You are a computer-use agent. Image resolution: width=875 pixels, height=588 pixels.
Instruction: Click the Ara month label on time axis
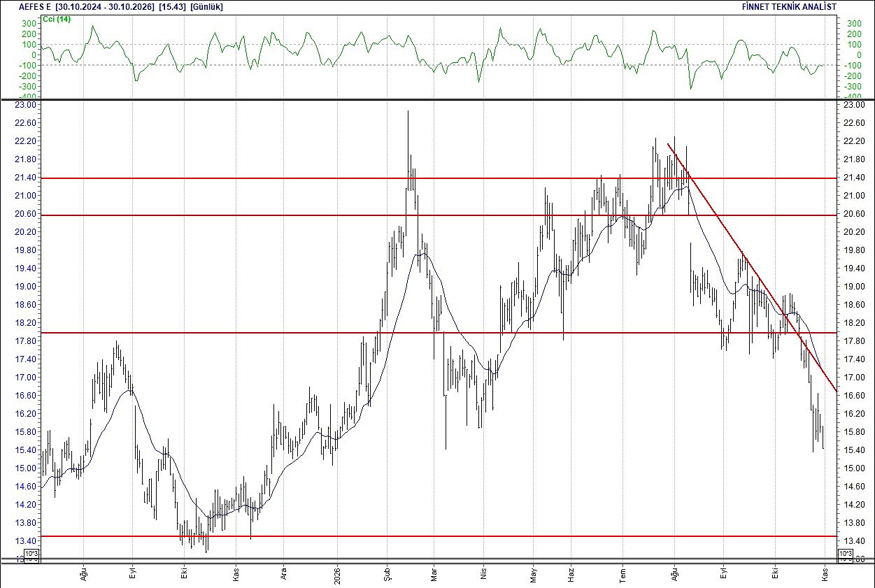283,573
